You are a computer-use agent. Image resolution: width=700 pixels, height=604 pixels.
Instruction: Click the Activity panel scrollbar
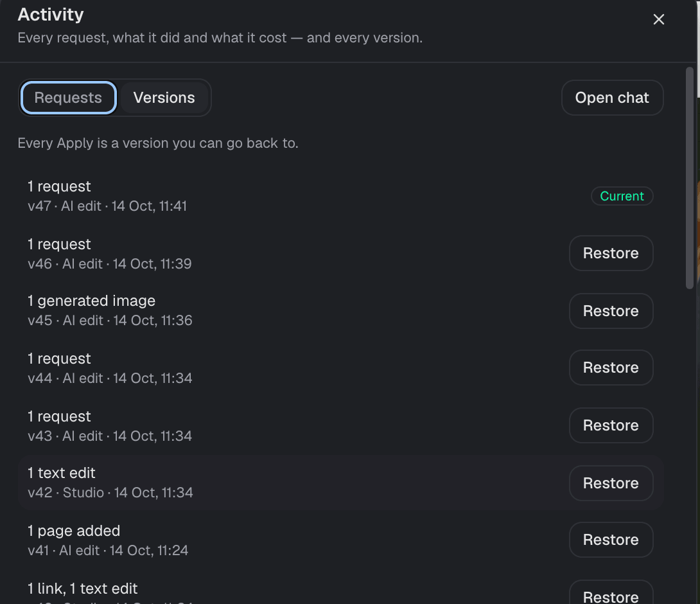689,178
